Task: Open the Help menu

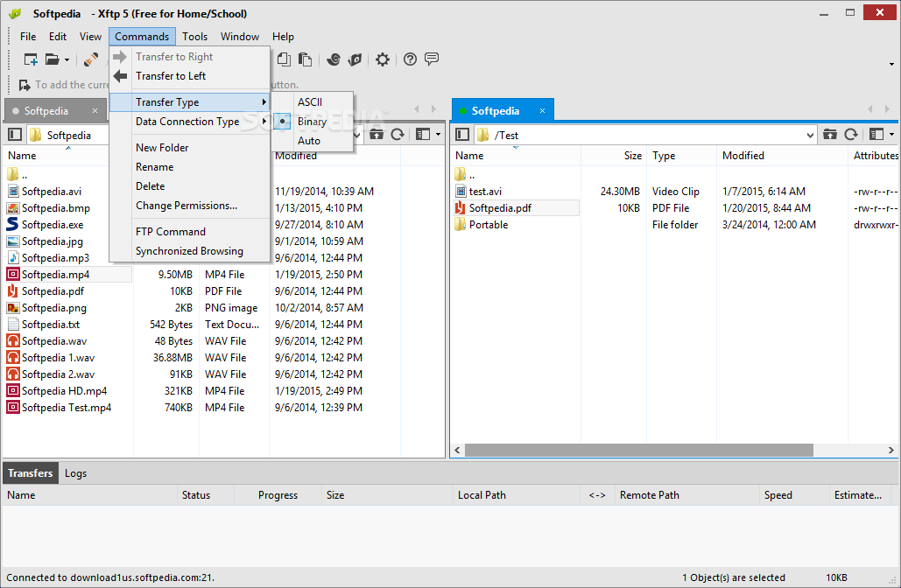Action: point(284,37)
